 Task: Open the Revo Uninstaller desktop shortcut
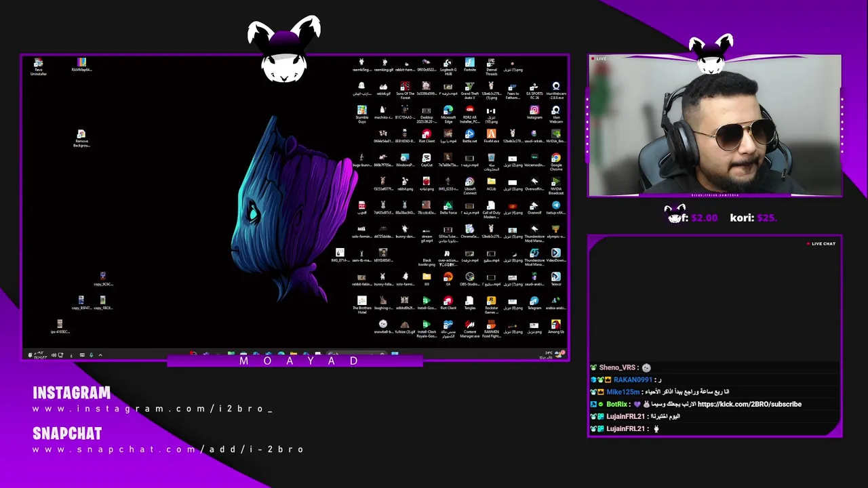pyautogui.click(x=39, y=66)
